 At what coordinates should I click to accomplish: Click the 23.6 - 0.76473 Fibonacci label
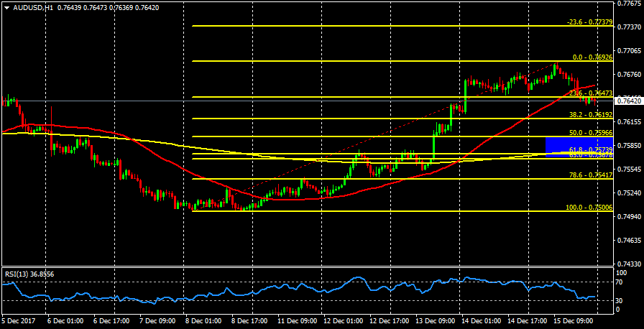(x=590, y=93)
